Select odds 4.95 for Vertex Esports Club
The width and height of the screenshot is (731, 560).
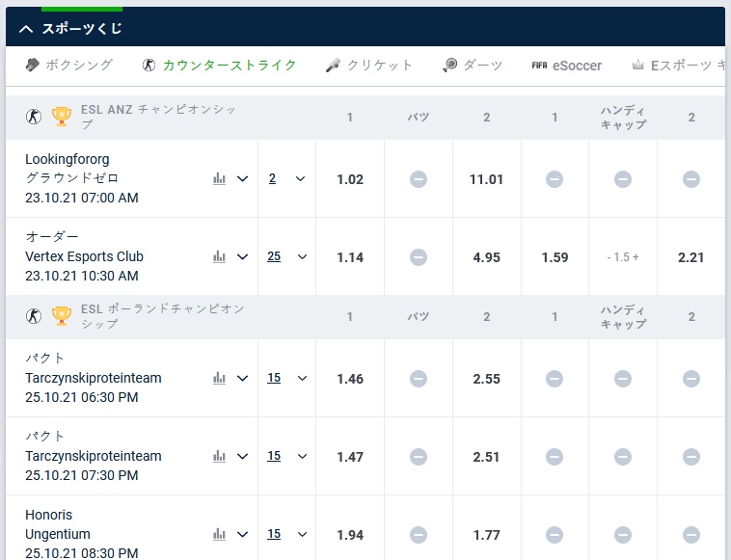coord(486,257)
